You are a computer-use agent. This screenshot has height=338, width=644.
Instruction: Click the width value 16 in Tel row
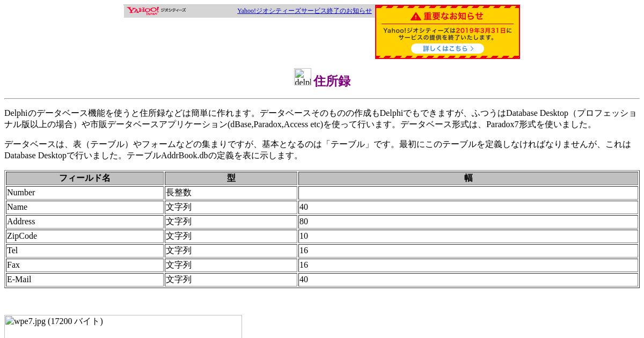(468, 251)
